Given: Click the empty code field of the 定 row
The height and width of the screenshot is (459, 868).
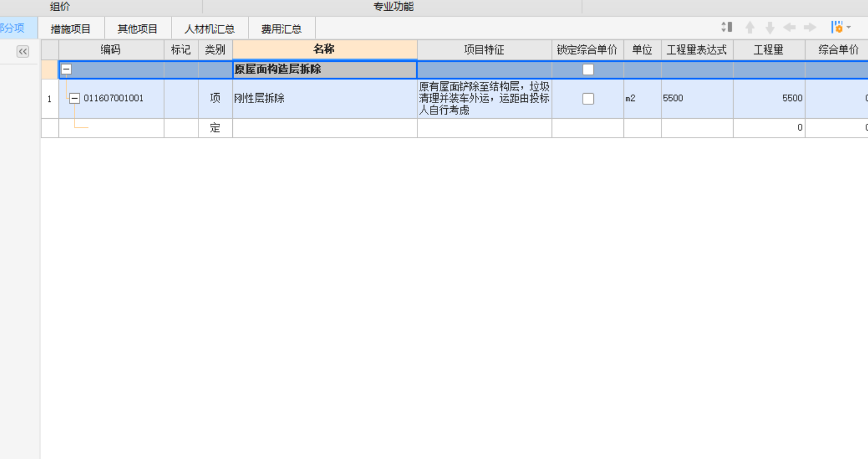Looking at the screenshot, I should [111, 128].
